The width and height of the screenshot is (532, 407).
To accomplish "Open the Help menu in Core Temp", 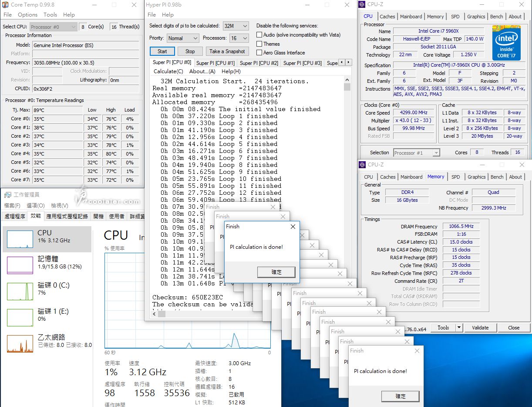I will (x=69, y=14).
